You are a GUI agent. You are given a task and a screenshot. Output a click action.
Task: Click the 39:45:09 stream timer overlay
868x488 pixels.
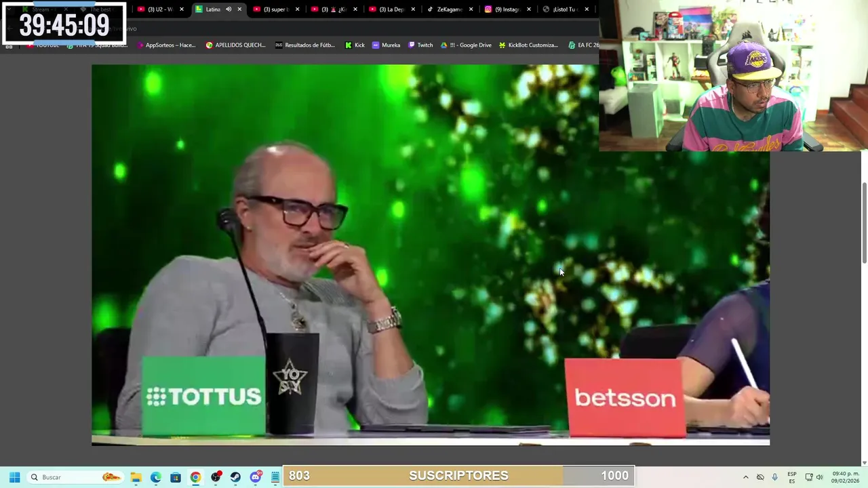pyautogui.click(x=64, y=24)
